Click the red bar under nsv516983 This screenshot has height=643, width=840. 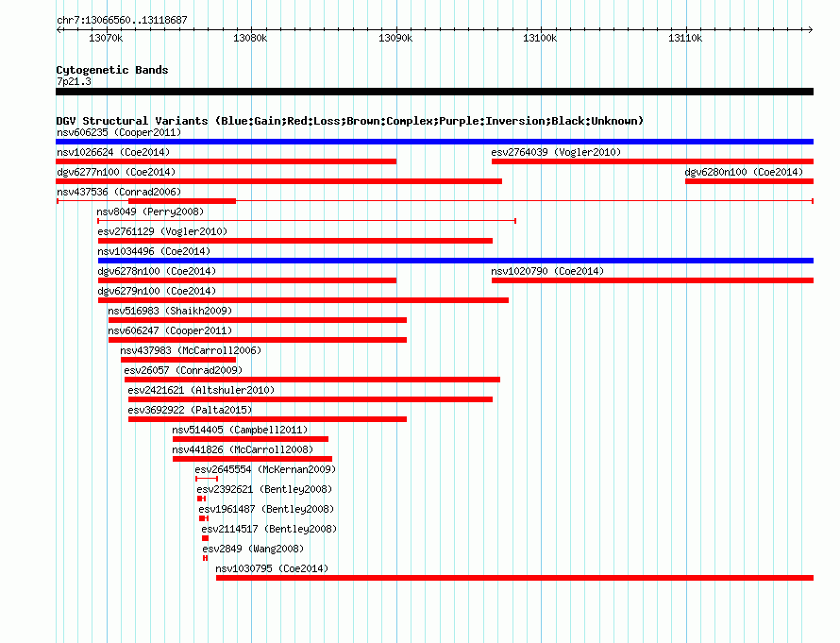coord(258,320)
